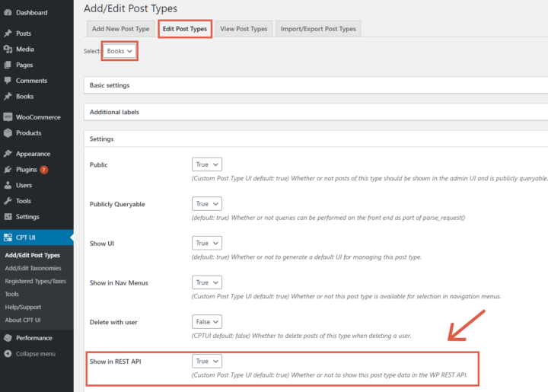
Task: Click the Dashboard gauge icon
Action: click(8, 13)
